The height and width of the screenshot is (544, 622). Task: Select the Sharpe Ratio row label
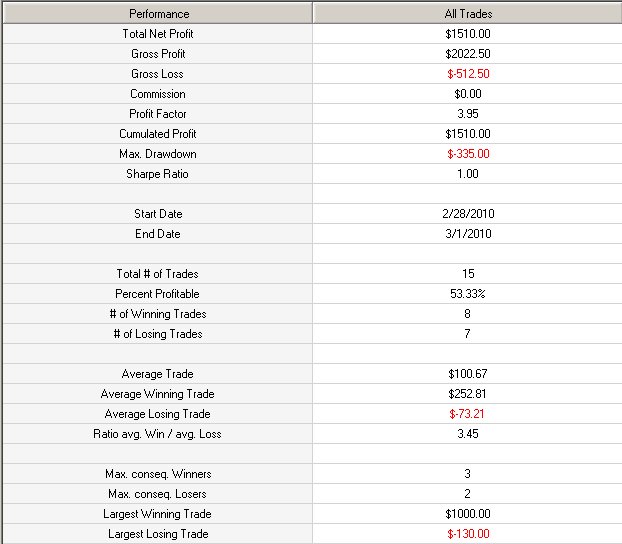157,174
